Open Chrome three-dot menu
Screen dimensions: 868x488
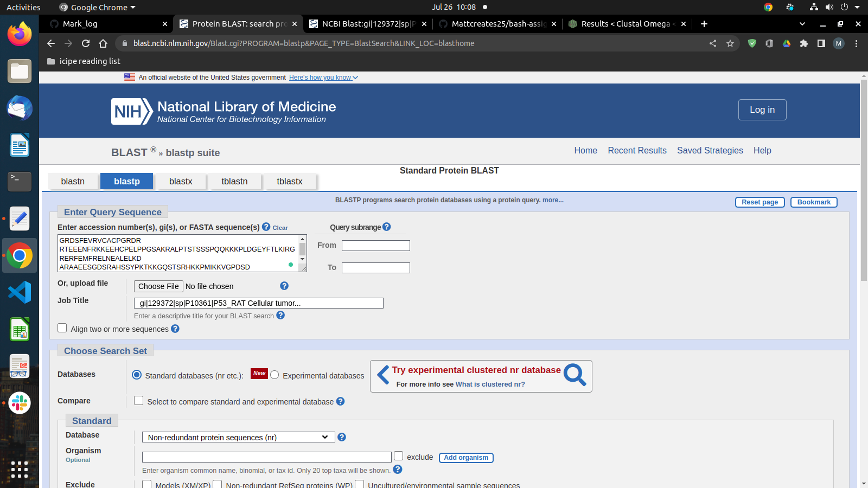pyautogui.click(x=856, y=43)
